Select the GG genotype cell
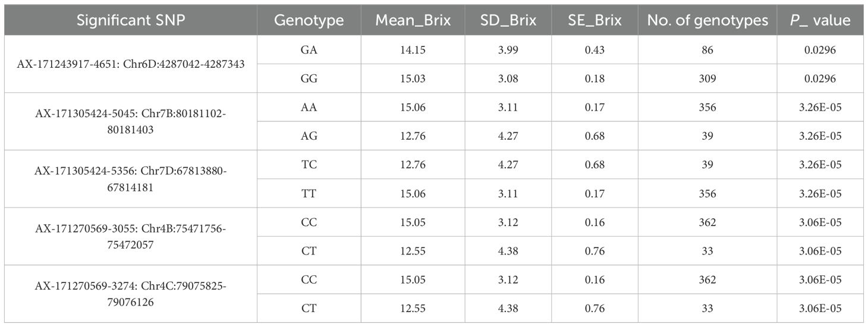The width and height of the screenshot is (868, 327). tap(309, 78)
